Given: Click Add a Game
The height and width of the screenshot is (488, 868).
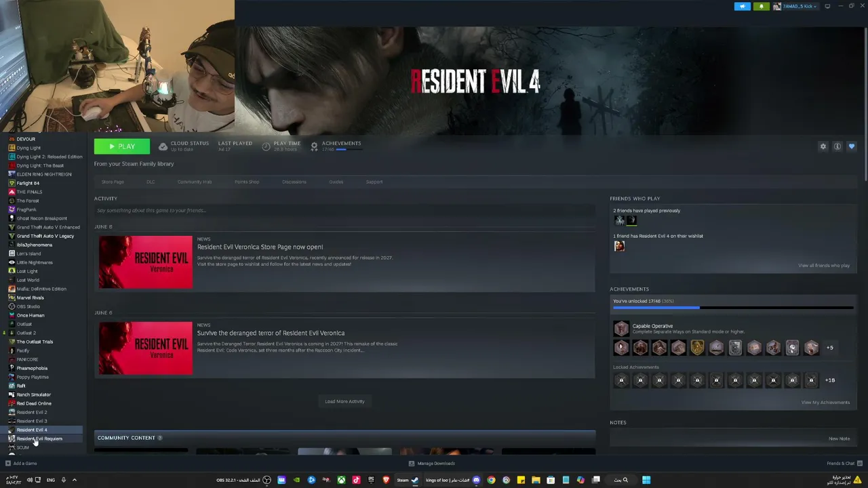Looking at the screenshot, I should (22, 464).
